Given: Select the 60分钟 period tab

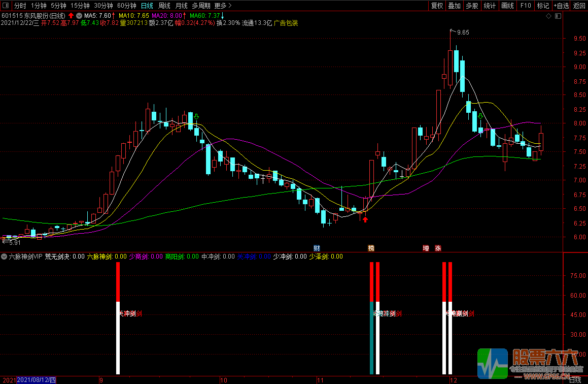Looking at the screenshot, I should tap(126, 6).
